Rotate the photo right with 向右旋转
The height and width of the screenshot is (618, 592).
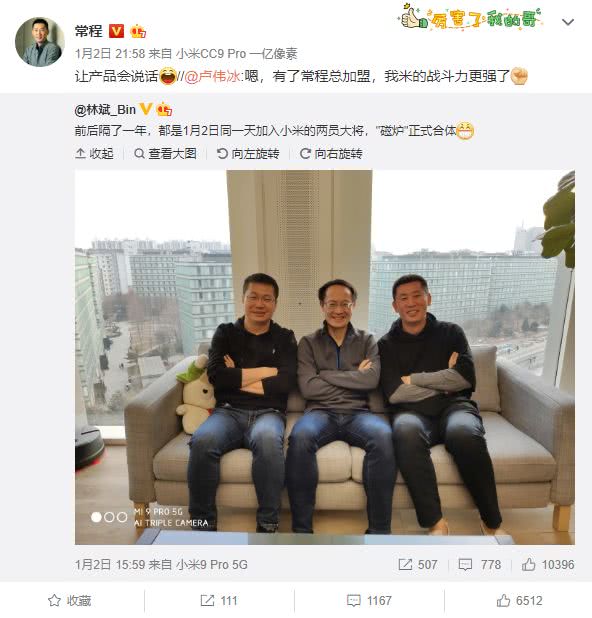point(331,154)
